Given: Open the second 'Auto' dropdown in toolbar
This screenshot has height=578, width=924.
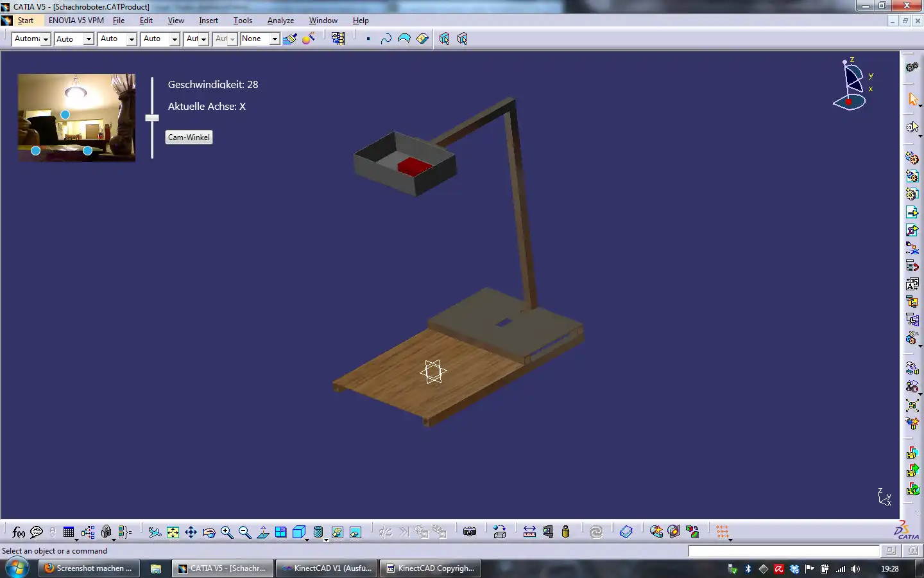Looking at the screenshot, I should point(89,39).
